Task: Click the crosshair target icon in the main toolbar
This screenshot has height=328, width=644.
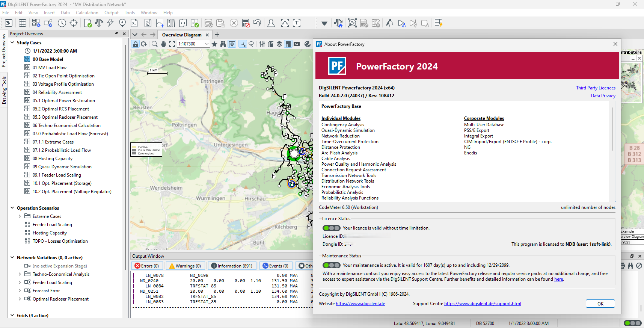Action: [x=74, y=23]
